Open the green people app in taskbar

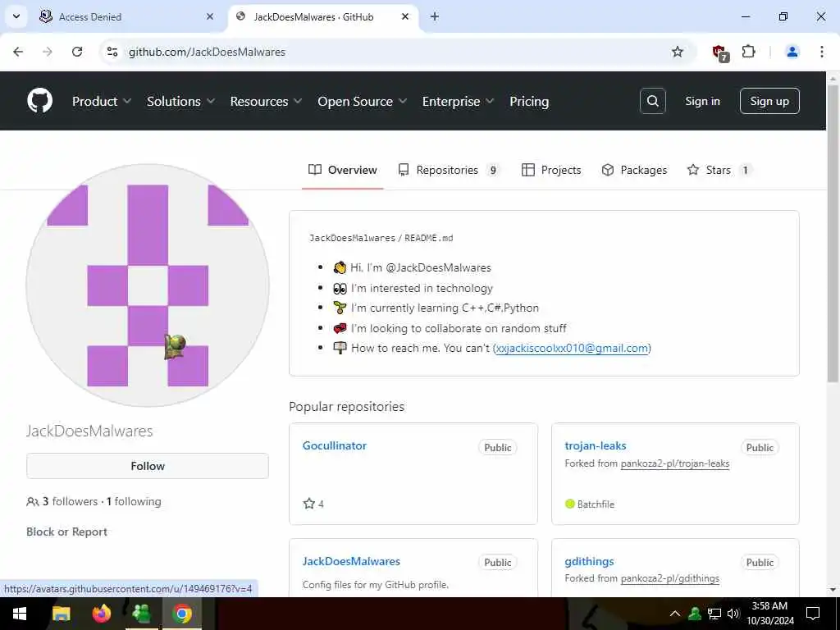pos(141,614)
